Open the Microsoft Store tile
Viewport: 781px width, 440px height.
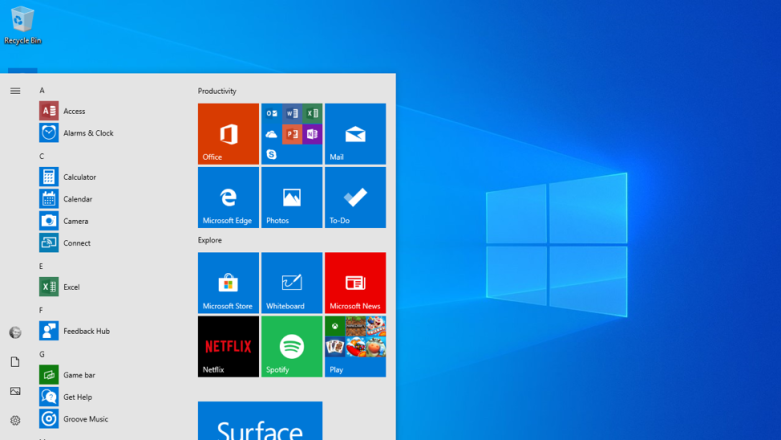(x=228, y=283)
